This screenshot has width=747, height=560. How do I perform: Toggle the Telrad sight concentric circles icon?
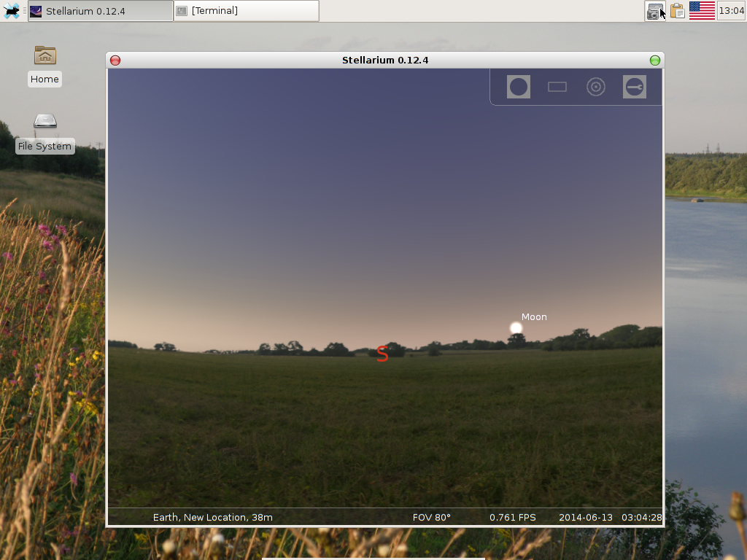pos(595,87)
